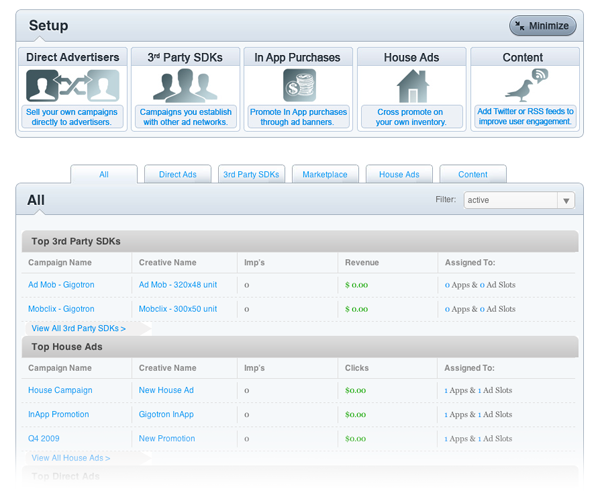Screen dimensions: 600x491
Task: Go to the Content tab
Action: coord(473,174)
